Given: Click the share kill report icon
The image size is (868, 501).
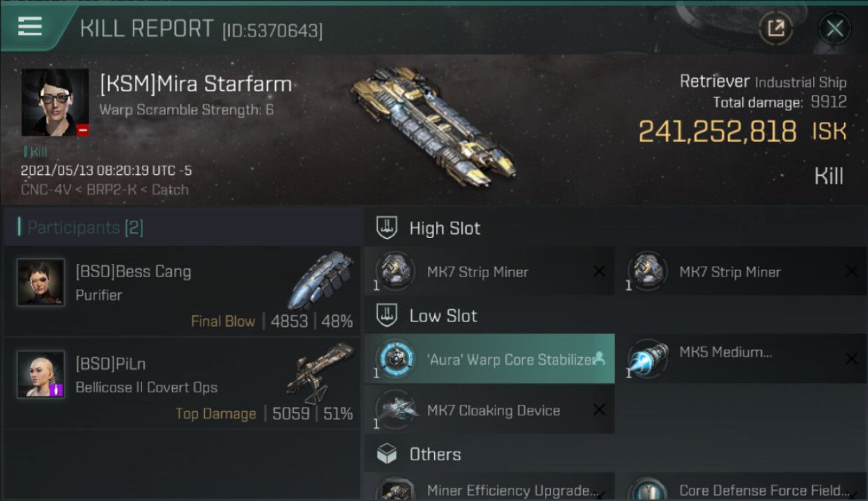Looking at the screenshot, I should (x=775, y=28).
